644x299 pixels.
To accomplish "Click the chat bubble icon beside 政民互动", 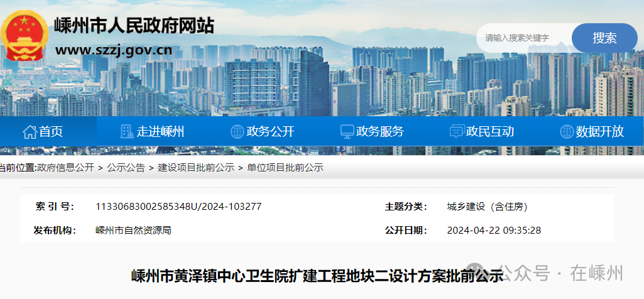I will (x=457, y=131).
